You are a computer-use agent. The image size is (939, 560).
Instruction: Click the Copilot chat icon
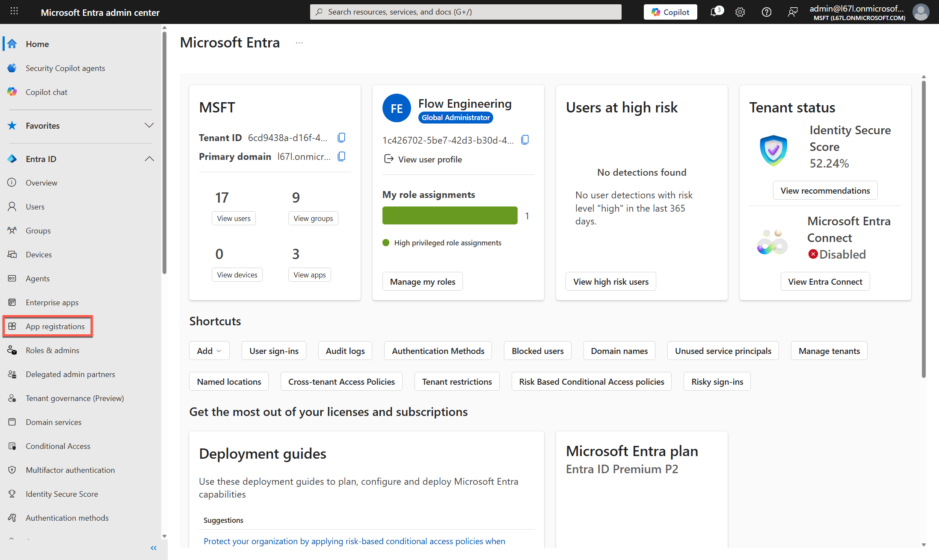click(x=12, y=92)
